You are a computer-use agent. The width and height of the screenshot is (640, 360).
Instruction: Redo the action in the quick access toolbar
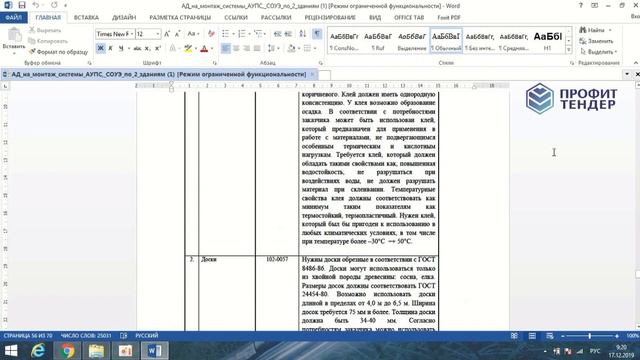click(54, 5)
